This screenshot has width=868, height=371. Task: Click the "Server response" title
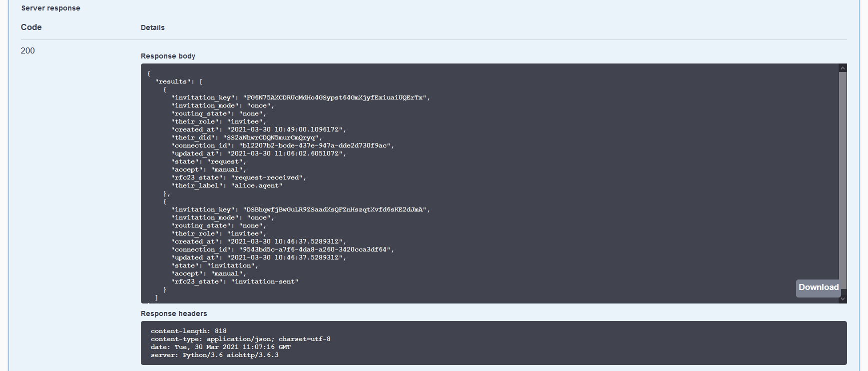click(50, 8)
